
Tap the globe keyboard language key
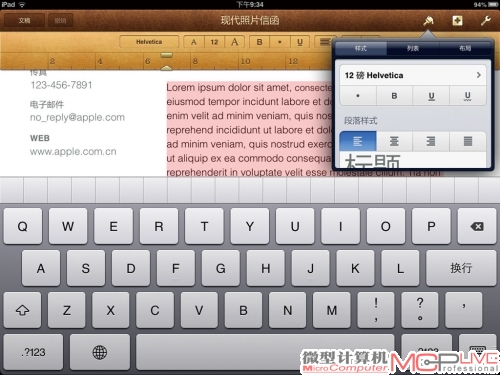pyautogui.click(x=100, y=352)
